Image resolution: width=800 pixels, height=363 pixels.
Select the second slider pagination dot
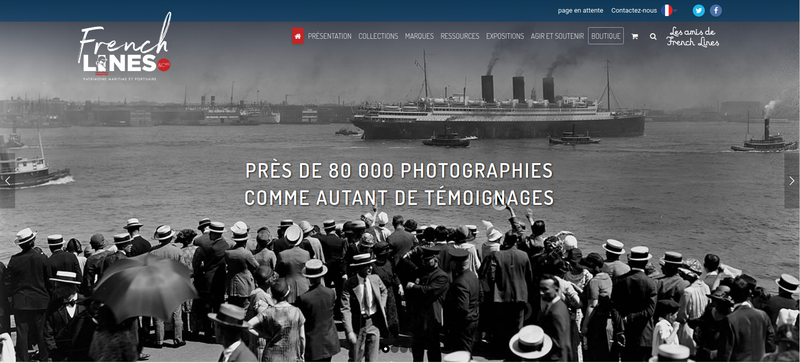(394, 349)
